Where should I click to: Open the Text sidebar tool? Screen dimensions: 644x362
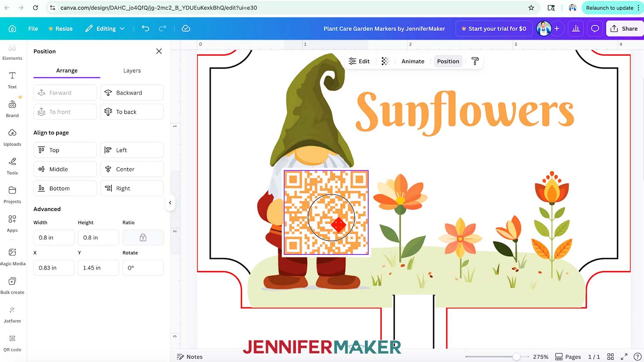pyautogui.click(x=12, y=80)
